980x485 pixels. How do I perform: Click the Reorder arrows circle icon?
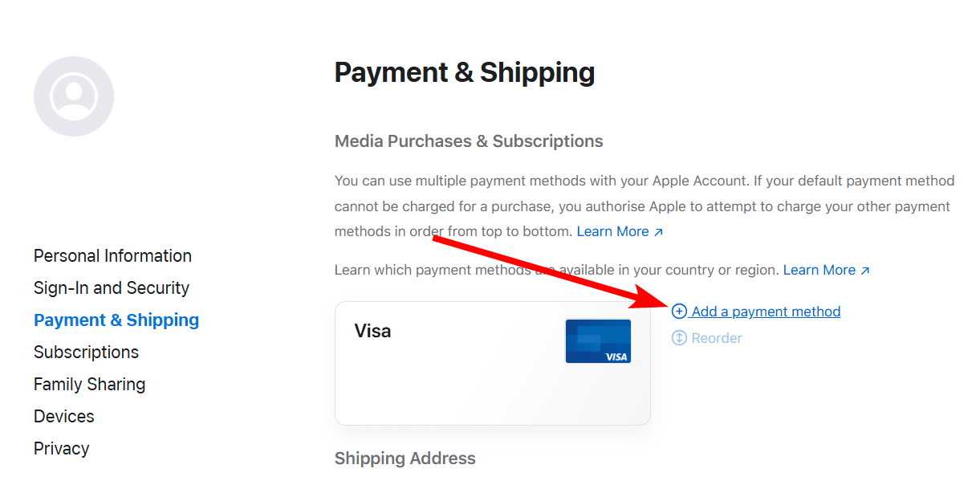pos(679,338)
